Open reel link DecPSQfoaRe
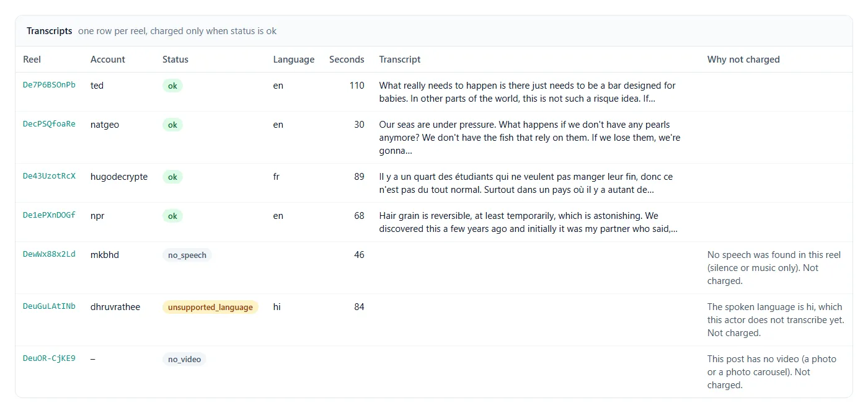Image resolution: width=868 pixels, height=413 pixels. coord(49,124)
